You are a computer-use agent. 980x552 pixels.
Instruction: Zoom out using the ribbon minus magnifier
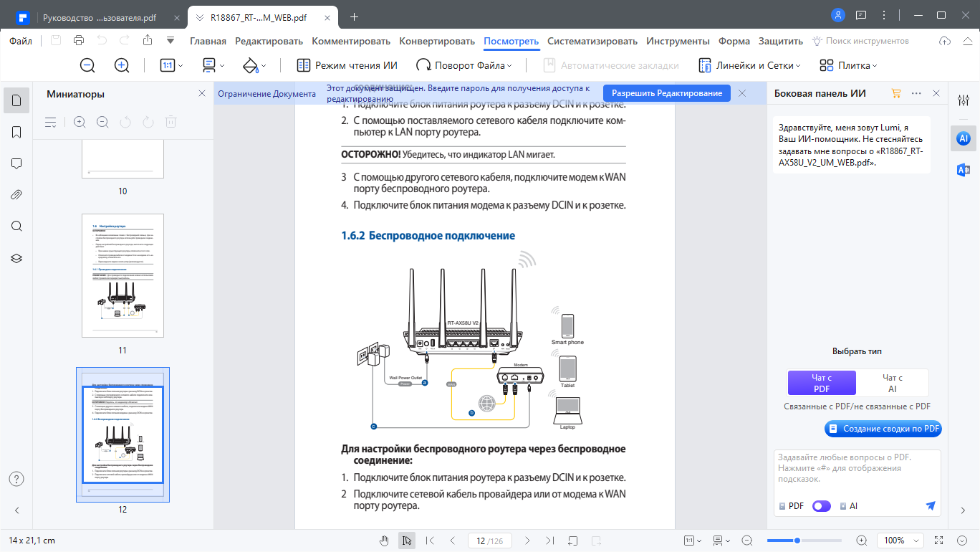click(87, 65)
